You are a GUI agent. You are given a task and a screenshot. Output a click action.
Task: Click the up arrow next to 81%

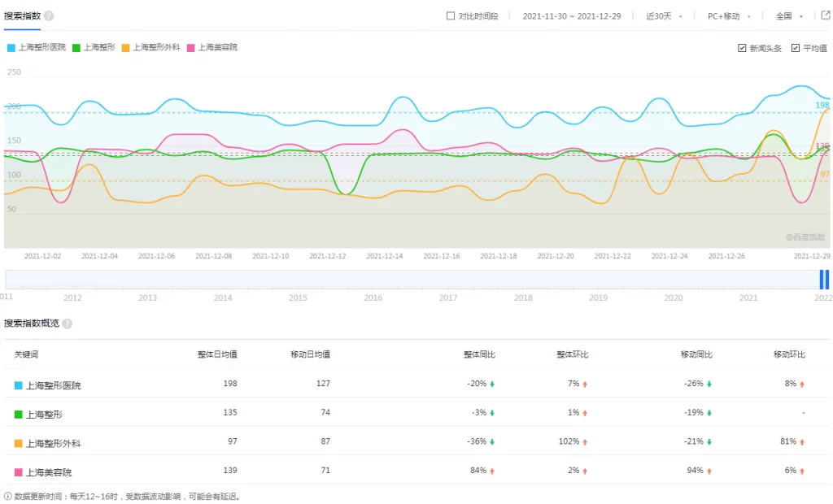click(802, 442)
